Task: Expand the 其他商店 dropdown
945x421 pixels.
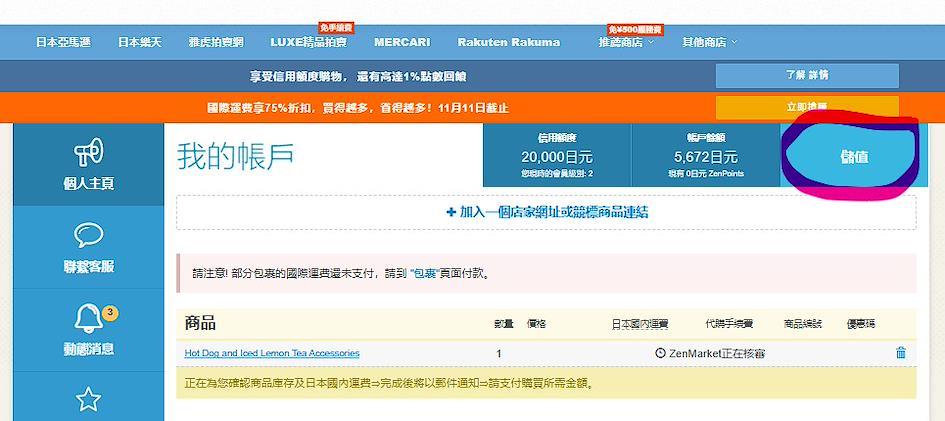Action: pos(709,42)
